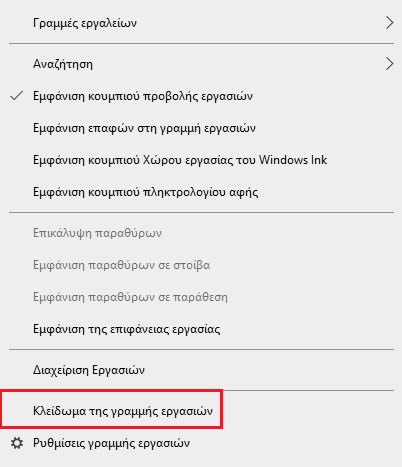Enable Εμφάνιση επαφών στη γραμμή εργασιών
402x467 pixels.
pyautogui.click(x=201, y=128)
